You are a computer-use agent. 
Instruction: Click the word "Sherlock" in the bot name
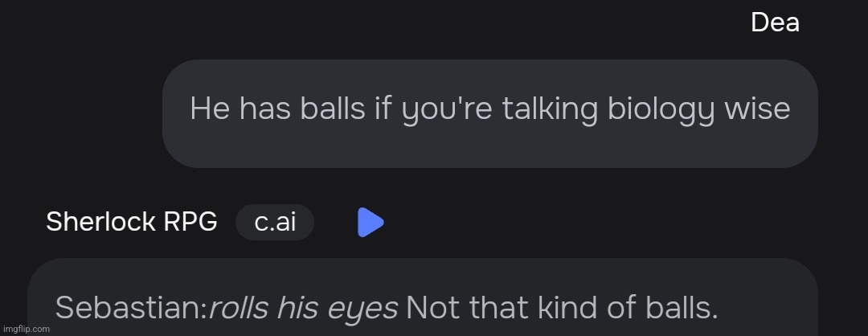[x=100, y=223]
